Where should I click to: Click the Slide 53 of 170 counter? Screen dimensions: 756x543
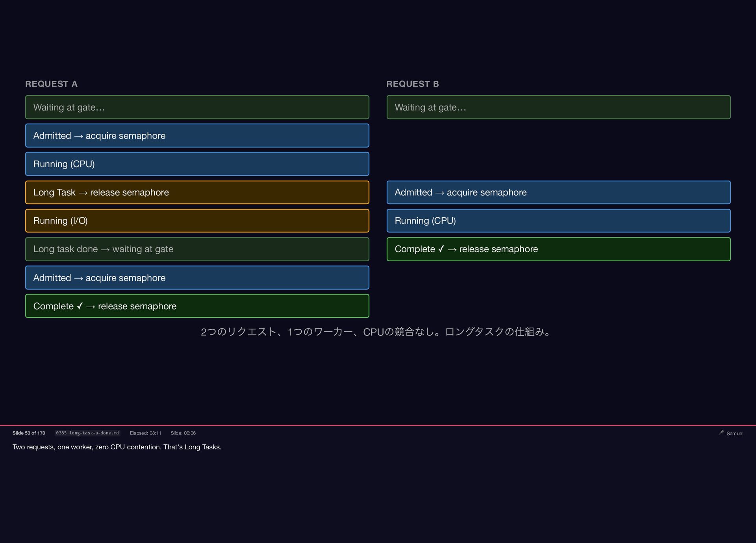(29, 433)
